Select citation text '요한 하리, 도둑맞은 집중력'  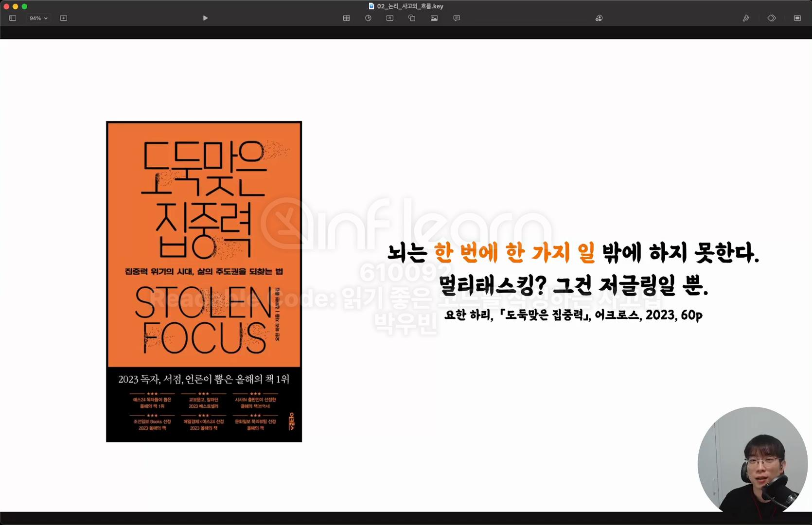(517, 315)
